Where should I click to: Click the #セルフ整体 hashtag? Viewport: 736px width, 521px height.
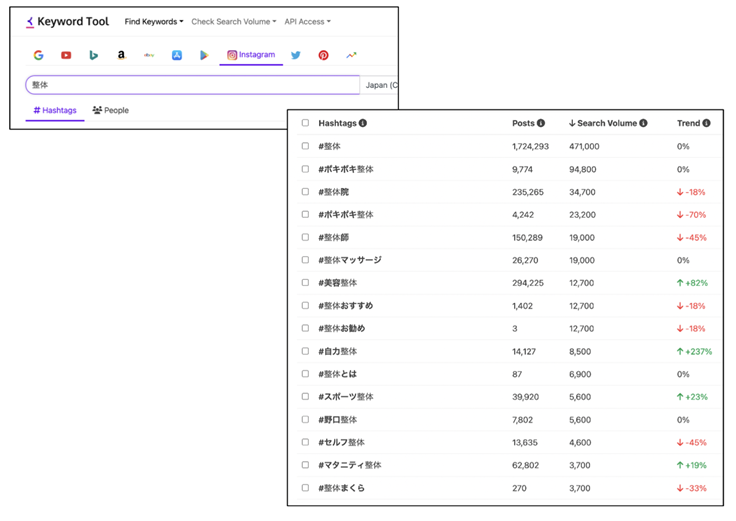click(x=342, y=442)
